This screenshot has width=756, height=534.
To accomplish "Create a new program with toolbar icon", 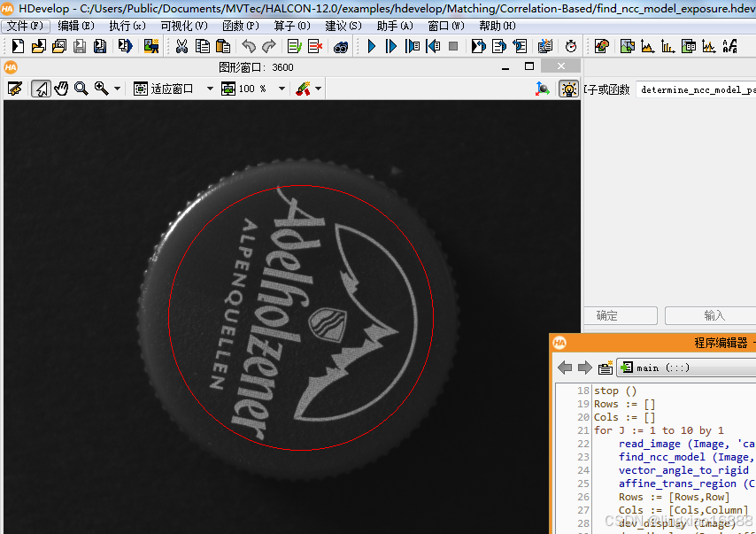I will 18,46.
